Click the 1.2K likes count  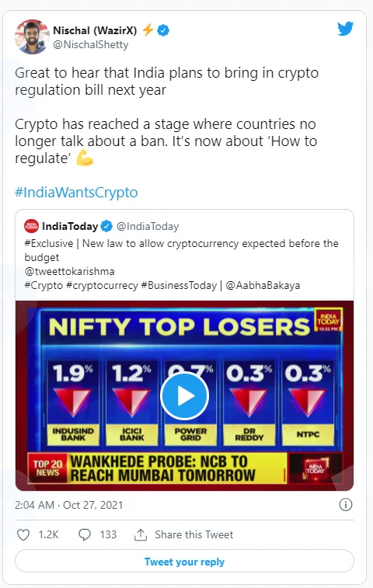48,534
